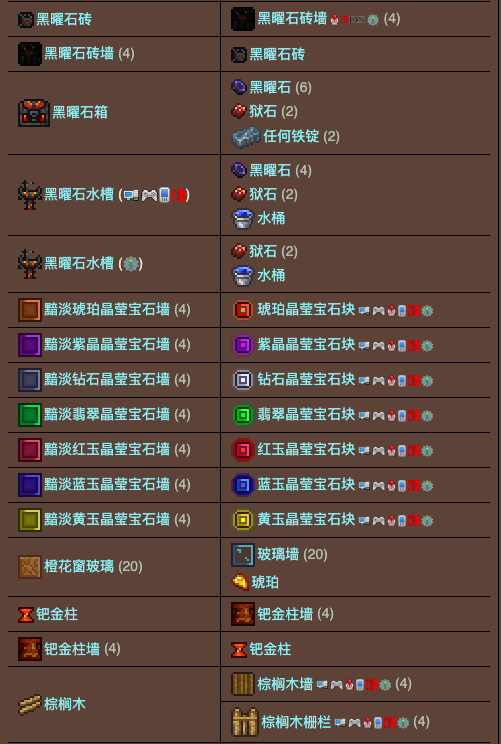
Task: Open the 黑曜石箱 link
Action: point(80,112)
